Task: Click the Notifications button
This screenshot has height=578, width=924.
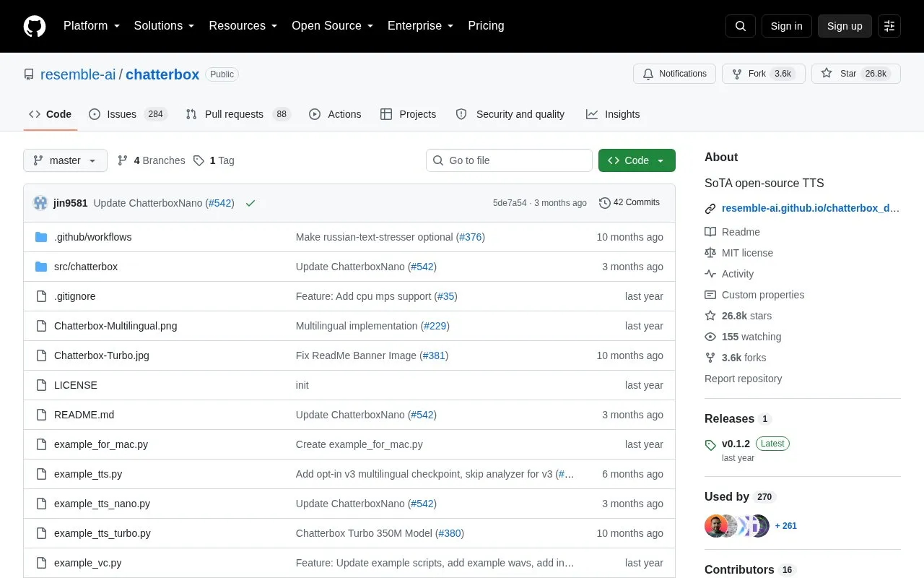Action: pos(674,74)
